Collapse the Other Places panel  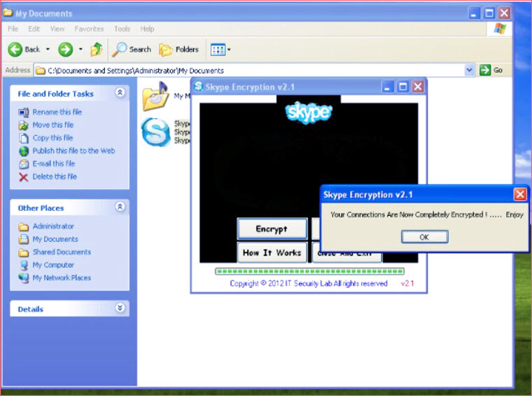120,207
